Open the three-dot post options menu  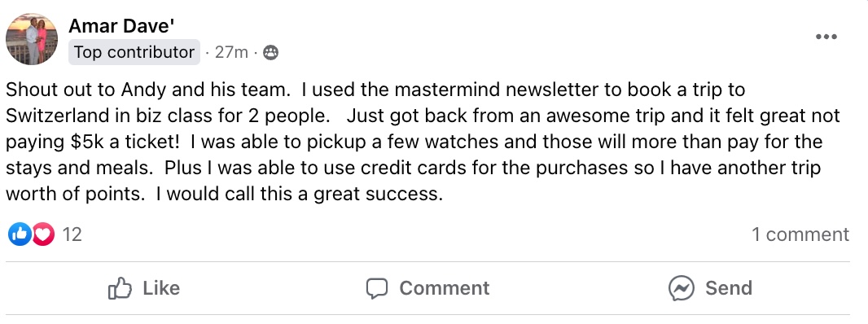tap(826, 37)
